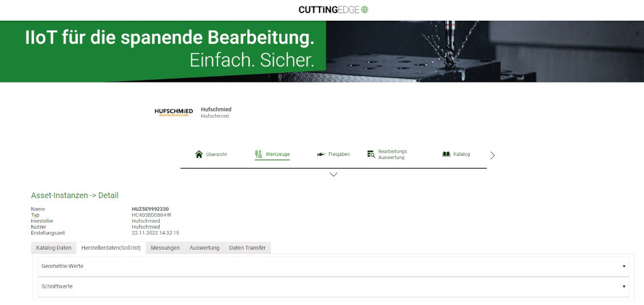The width and height of the screenshot is (644, 305).
Task: Click the home icon beside Übersicht
Action: [x=199, y=154]
